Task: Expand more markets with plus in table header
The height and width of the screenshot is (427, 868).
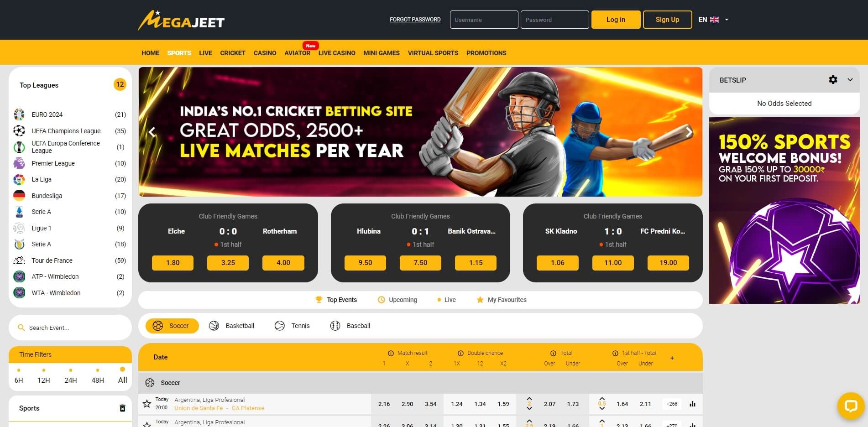Action: 672,358
